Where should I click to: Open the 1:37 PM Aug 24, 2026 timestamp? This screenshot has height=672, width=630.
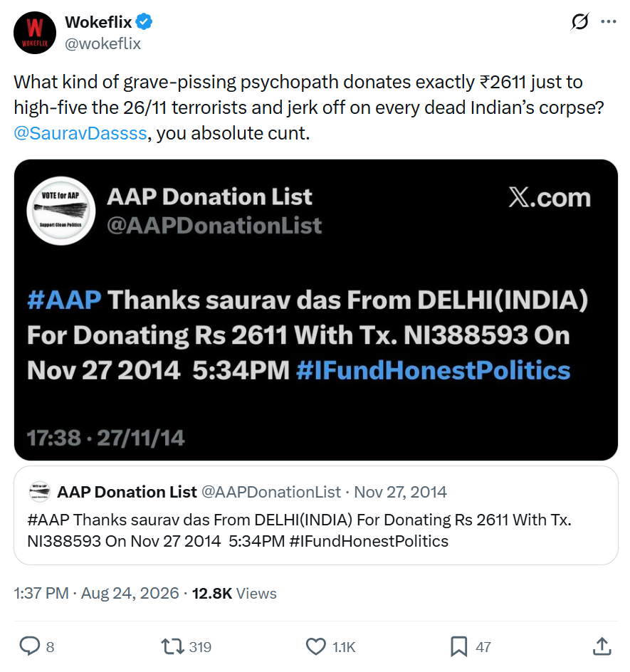96,593
